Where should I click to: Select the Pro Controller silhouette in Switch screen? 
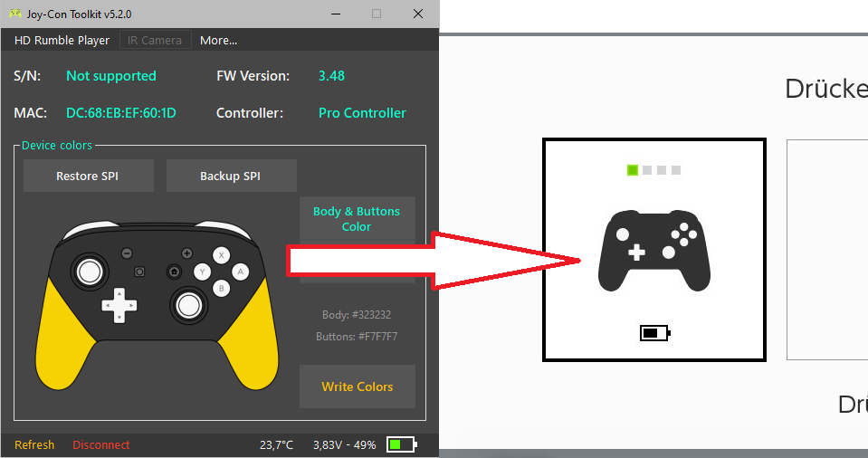(654, 251)
